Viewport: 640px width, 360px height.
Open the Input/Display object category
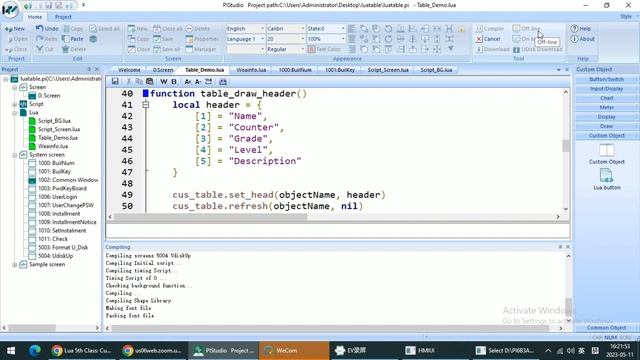[607, 89]
